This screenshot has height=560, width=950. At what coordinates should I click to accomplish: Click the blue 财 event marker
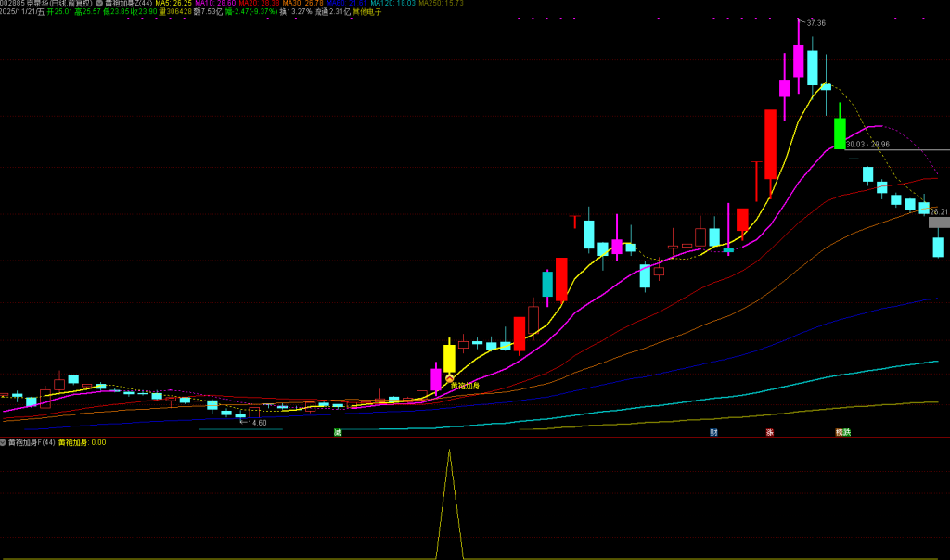pos(713,432)
